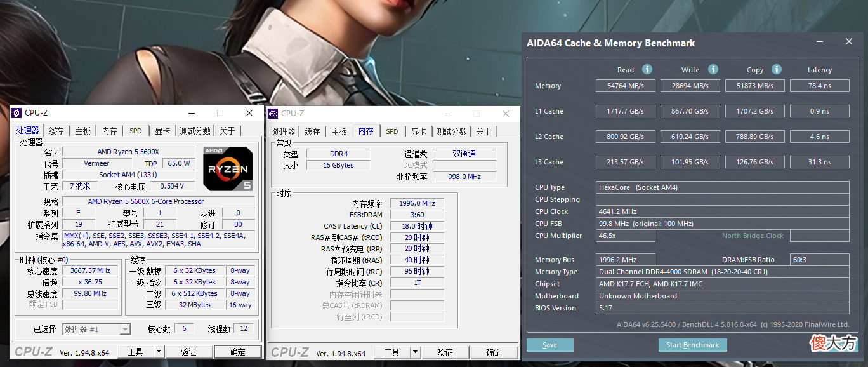Screen dimensions: 868x367
Task: Click 确定 button in memory CPU-Z window
Action: point(494,352)
